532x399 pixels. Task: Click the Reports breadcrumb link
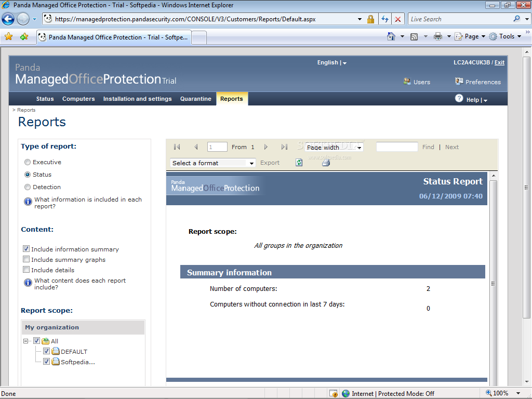26,110
